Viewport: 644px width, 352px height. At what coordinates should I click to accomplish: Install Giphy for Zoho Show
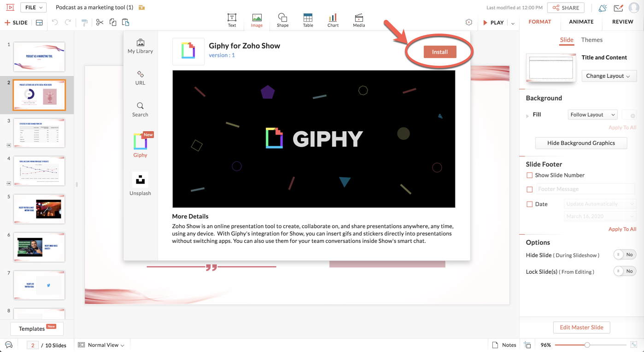440,52
